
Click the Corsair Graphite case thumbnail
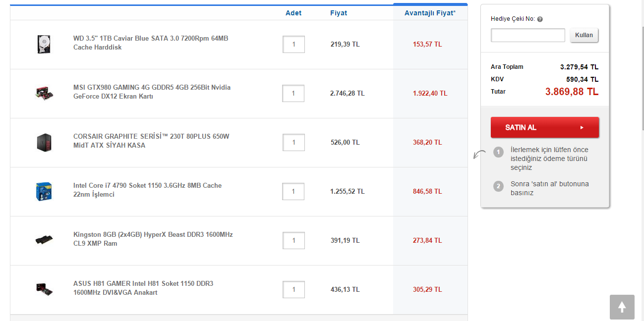click(44, 142)
